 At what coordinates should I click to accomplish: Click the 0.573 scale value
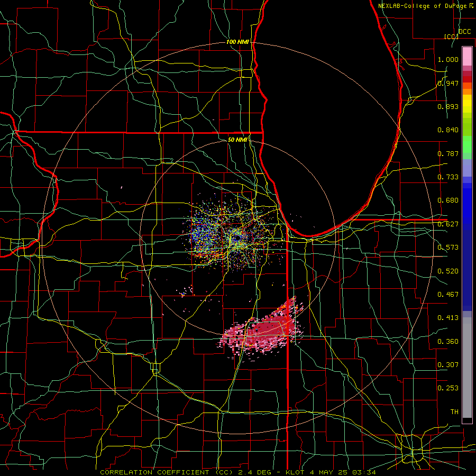pos(448,248)
